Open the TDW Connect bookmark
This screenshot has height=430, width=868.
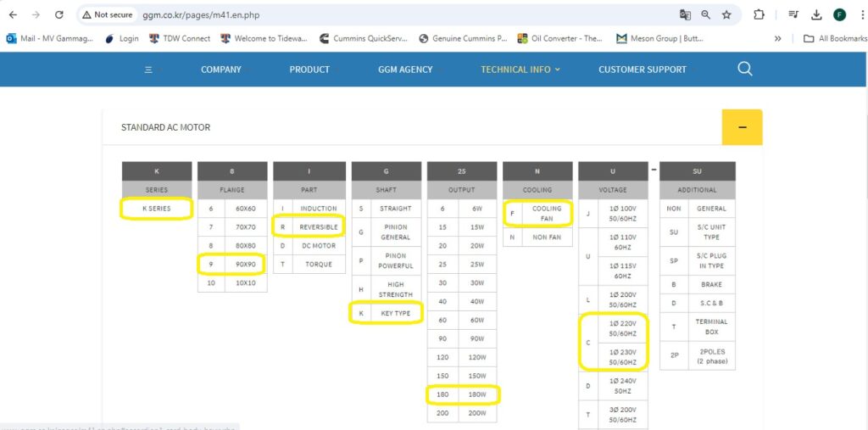click(180, 38)
